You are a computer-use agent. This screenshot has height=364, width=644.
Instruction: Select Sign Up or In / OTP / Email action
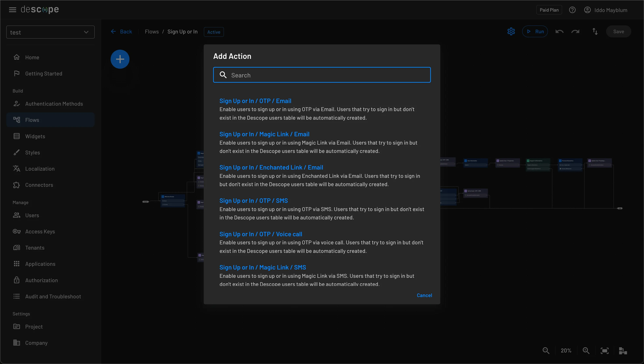[255, 101]
